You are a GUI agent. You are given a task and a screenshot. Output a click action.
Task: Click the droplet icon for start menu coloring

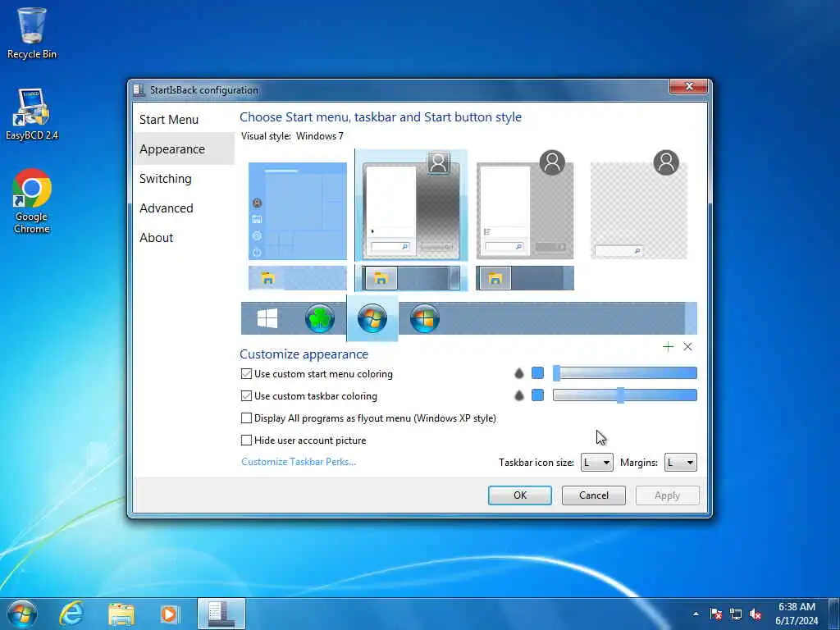518,373
